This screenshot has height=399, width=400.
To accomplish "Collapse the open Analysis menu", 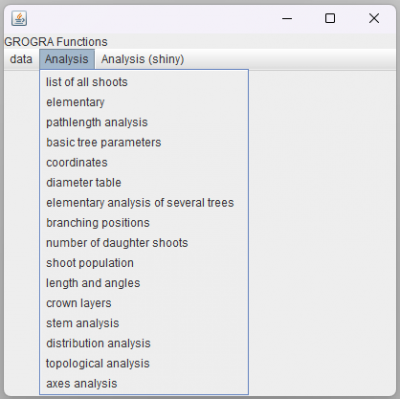I will pyautogui.click(x=67, y=59).
